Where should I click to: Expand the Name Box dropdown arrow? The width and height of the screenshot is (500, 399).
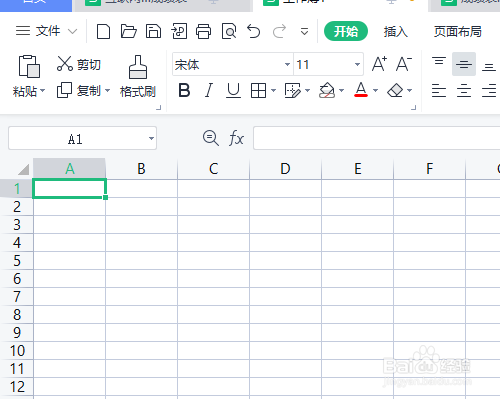(151, 138)
